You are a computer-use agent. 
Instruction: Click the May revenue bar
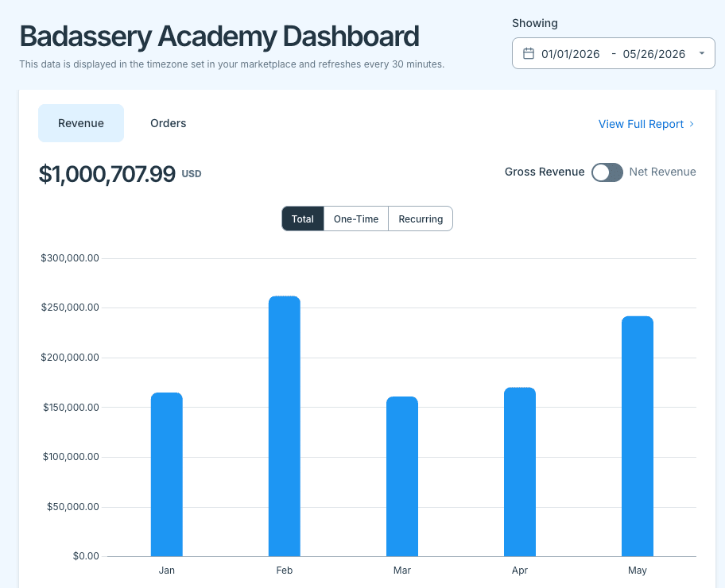pyautogui.click(x=638, y=436)
